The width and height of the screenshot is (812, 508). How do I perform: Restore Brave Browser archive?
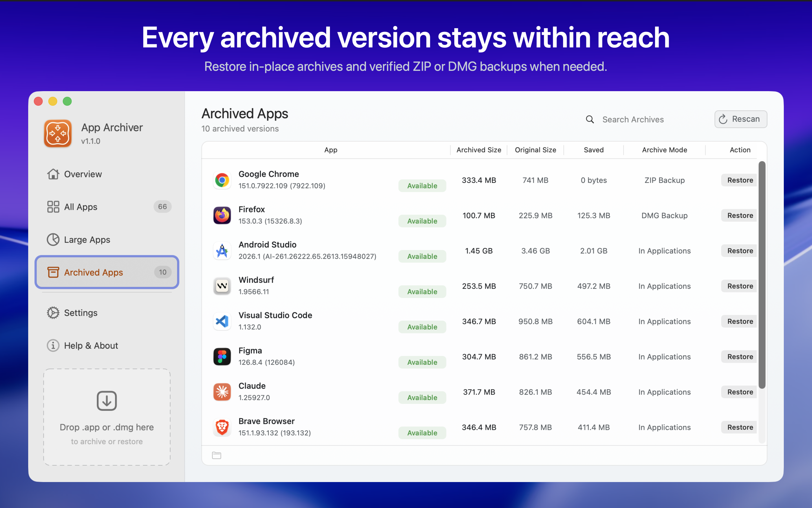(x=740, y=427)
